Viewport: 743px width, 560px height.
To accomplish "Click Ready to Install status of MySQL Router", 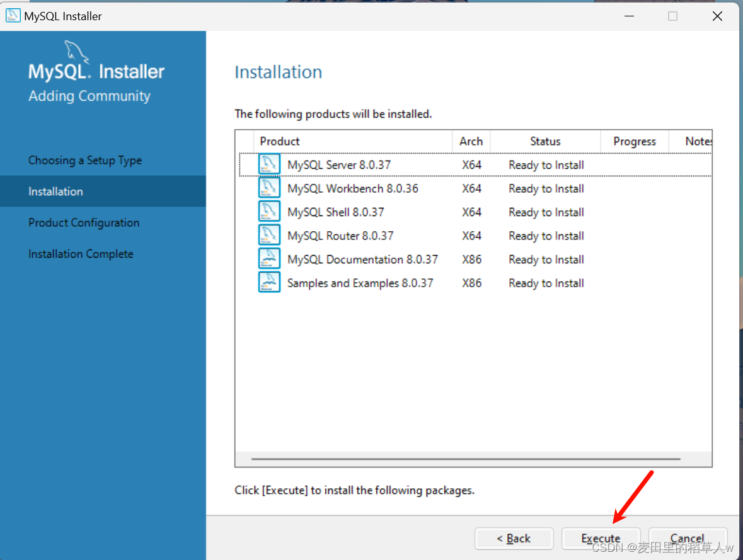I will (546, 236).
